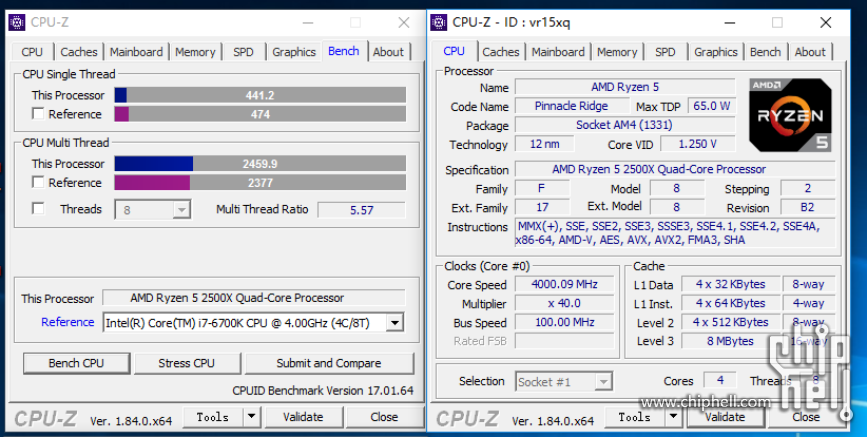Click the CPU-Z app icon in the right window title bar
Viewport: 867px width, 437px height.
[x=438, y=22]
